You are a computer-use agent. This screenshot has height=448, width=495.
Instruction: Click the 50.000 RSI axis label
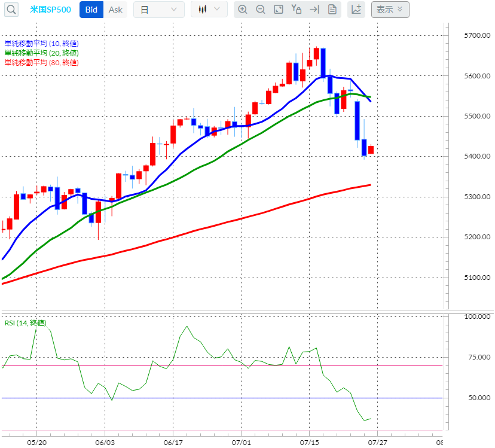479,398
